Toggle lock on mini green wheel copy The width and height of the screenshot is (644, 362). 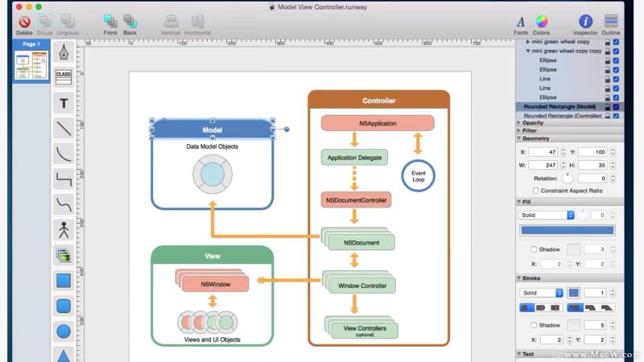pos(608,42)
